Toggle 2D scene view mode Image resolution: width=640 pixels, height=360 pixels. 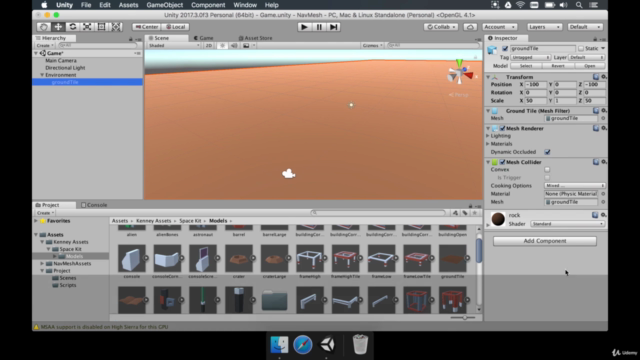pos(209,45)
